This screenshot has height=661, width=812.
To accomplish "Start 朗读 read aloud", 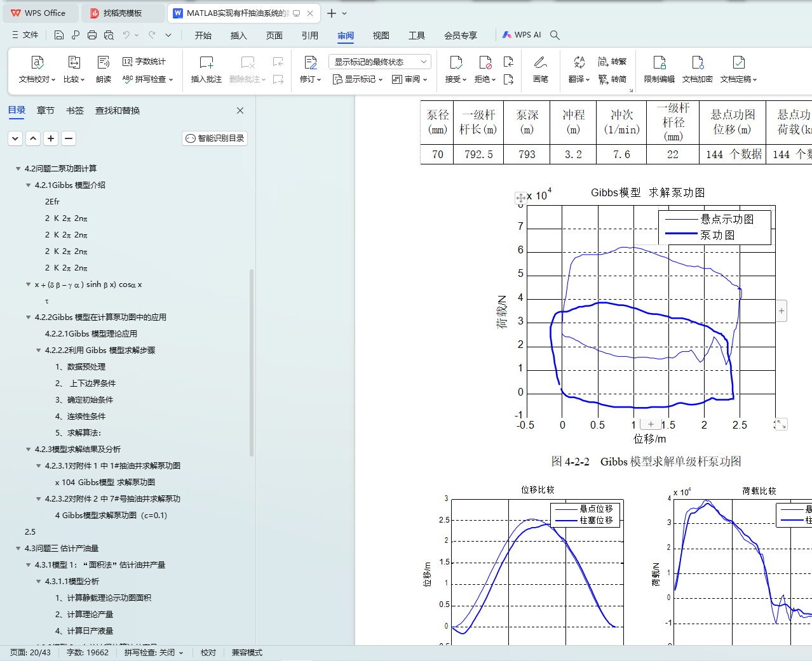I will [104, 70].
